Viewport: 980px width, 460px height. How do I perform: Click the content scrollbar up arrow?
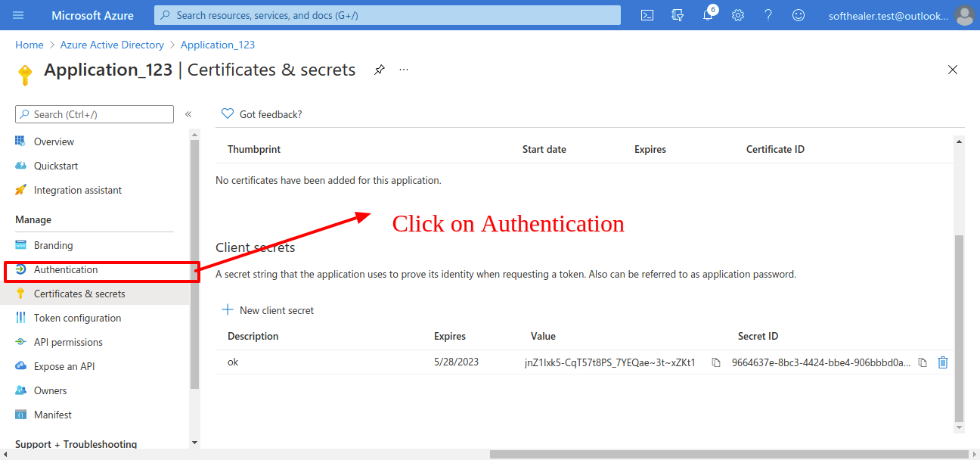click(960, 141)
